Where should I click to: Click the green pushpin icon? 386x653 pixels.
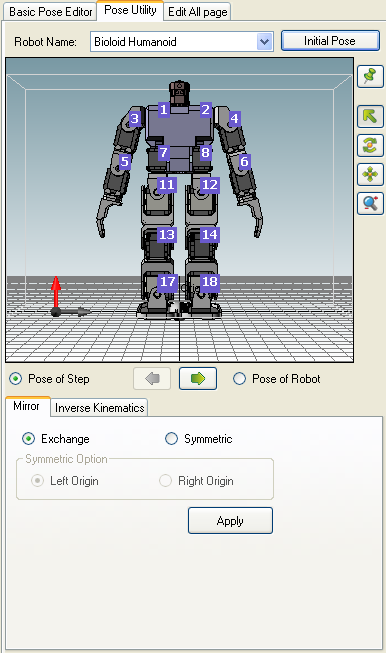[x=370, y=76]
